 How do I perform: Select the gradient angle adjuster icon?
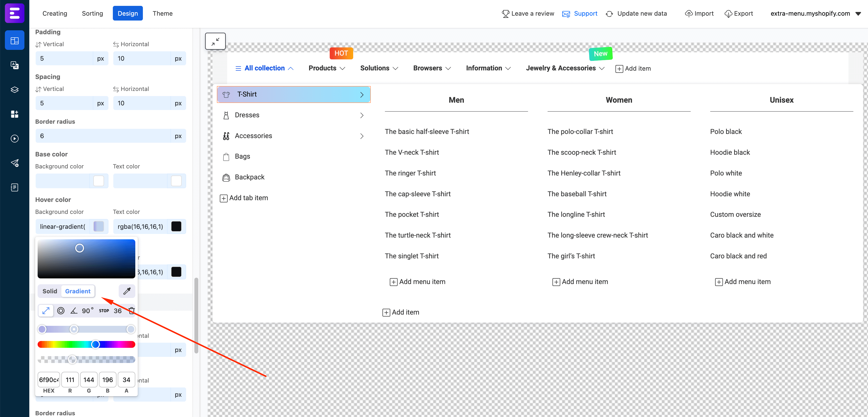pos(74,310)
